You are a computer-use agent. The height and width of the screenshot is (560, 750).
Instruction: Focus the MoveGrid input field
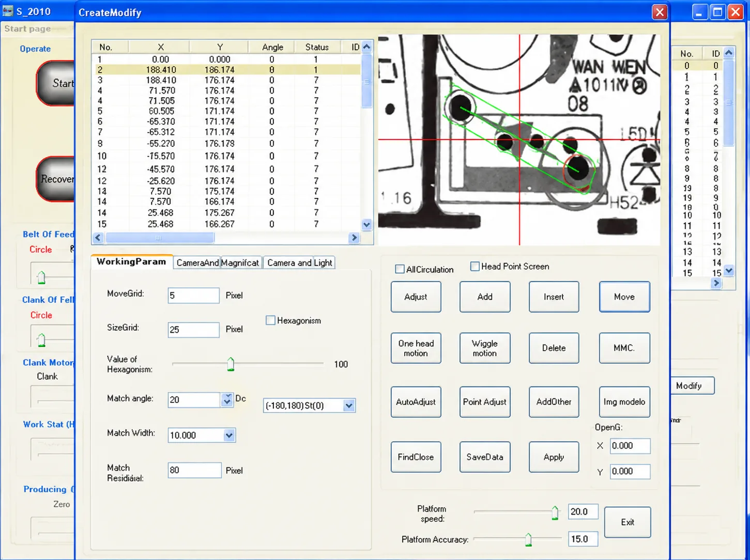pos(193,295)
